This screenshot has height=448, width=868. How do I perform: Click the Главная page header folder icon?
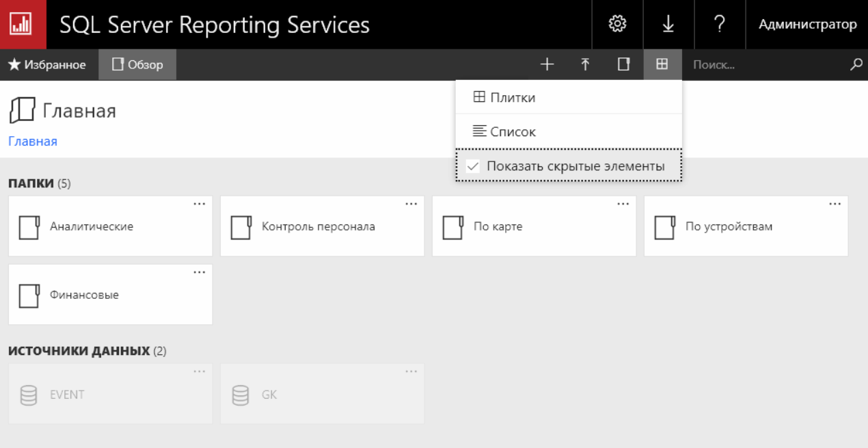pos(22,110)
